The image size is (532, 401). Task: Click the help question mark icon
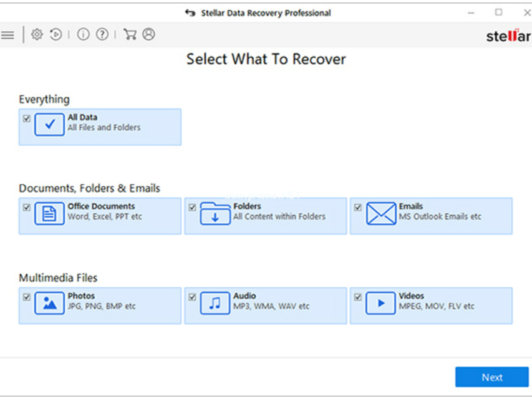tap(102, 35)
